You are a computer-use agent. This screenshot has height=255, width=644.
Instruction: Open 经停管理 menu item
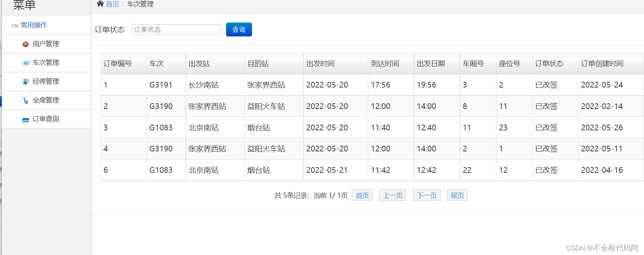(46, 81)
